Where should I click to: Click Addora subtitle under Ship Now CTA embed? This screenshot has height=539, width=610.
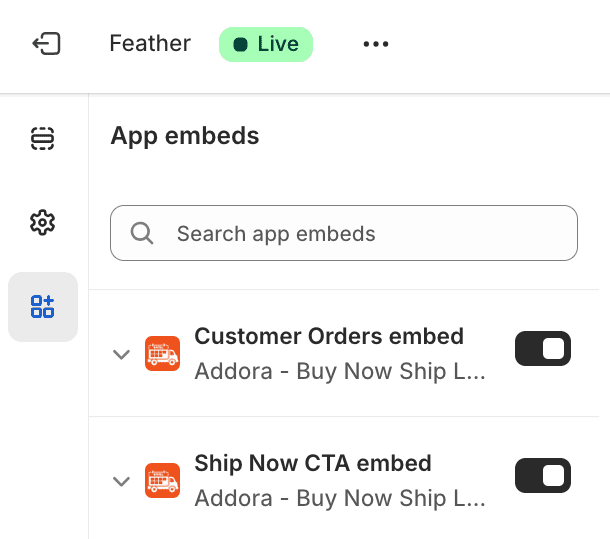pyautogui.click(x=340, y=498)
